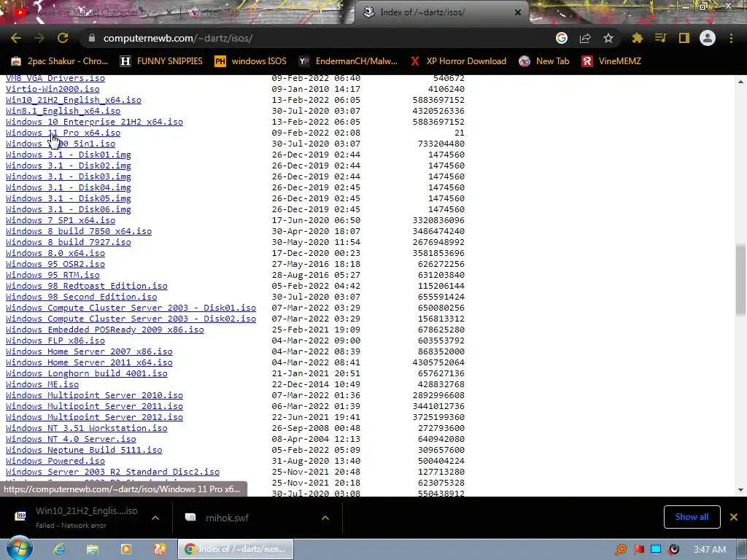Open Windows Explorer from the taskbar
Viewport: 747px width, 560px height.
point(93,550)
